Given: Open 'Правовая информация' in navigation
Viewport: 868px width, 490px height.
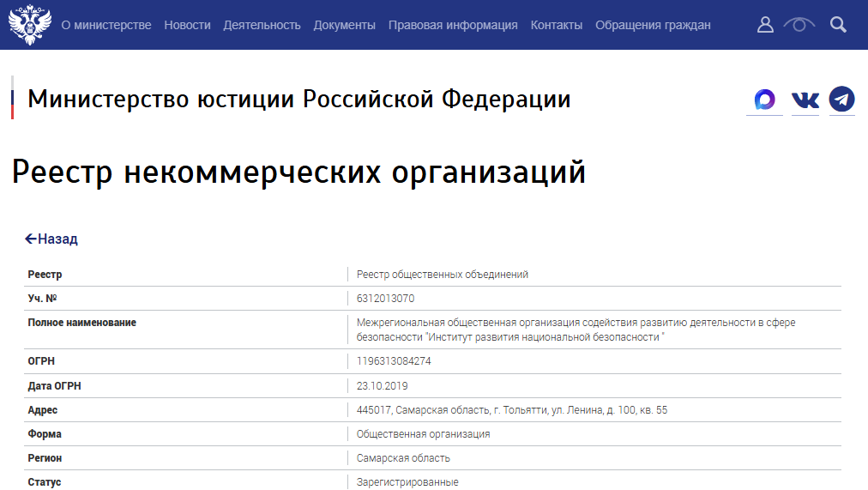Looking at the screenshot, I should tap(453, 25).
